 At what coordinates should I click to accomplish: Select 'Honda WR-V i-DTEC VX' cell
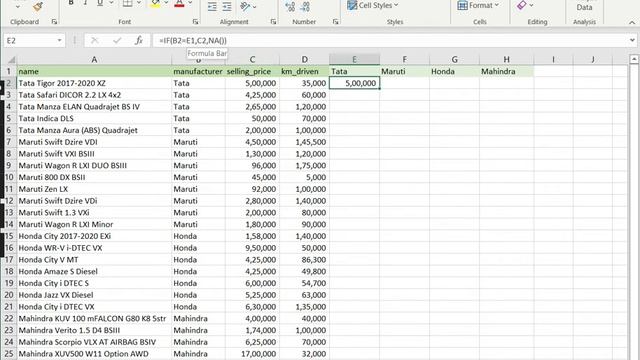tap(94, 248)
